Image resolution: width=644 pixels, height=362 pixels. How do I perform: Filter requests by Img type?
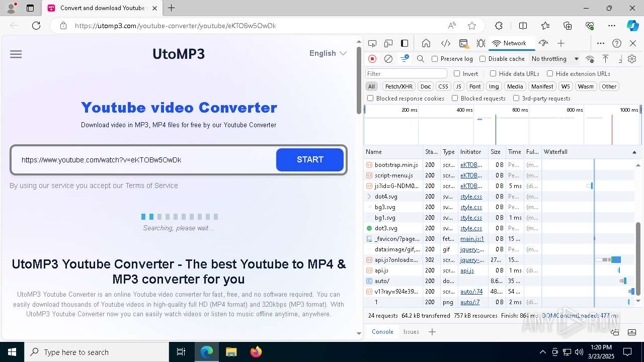(494, 86)
